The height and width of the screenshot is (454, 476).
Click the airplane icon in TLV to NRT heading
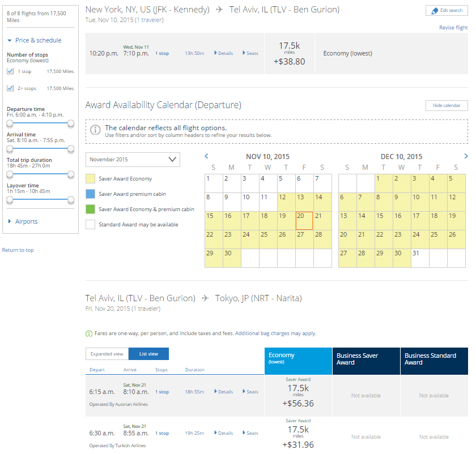(206, 298)
